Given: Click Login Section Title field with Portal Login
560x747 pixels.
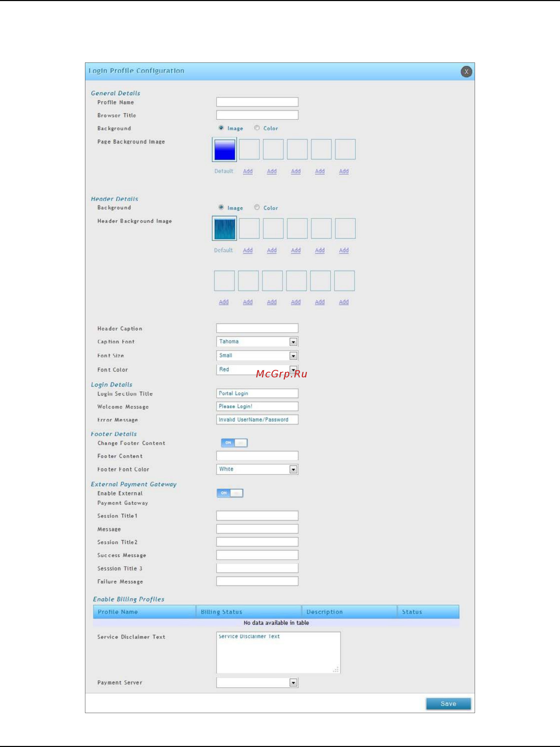Looking at the screenshot, I should pyautogui.click(x=257, y=393).
